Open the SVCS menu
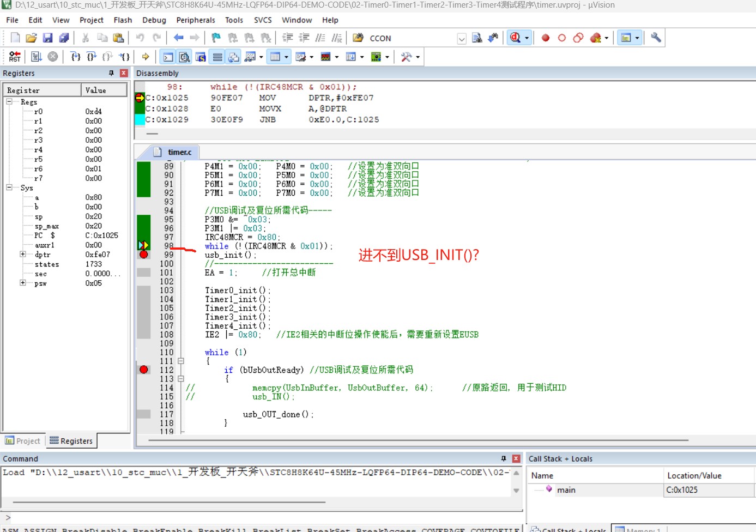 (x=263, y=20)
